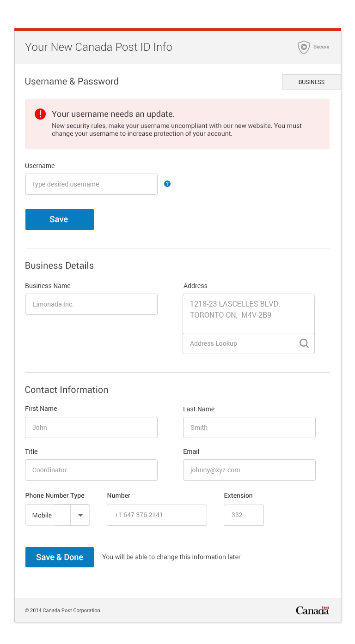Screen dimensions: 355x644
Task: Click the address text area with Lascelles Blvd
Action: (x=249, y=313)
